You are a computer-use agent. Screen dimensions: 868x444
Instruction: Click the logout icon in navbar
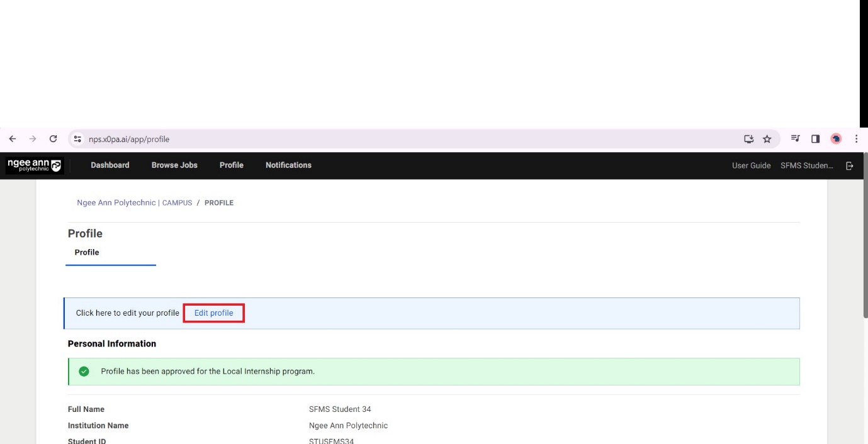850,166
